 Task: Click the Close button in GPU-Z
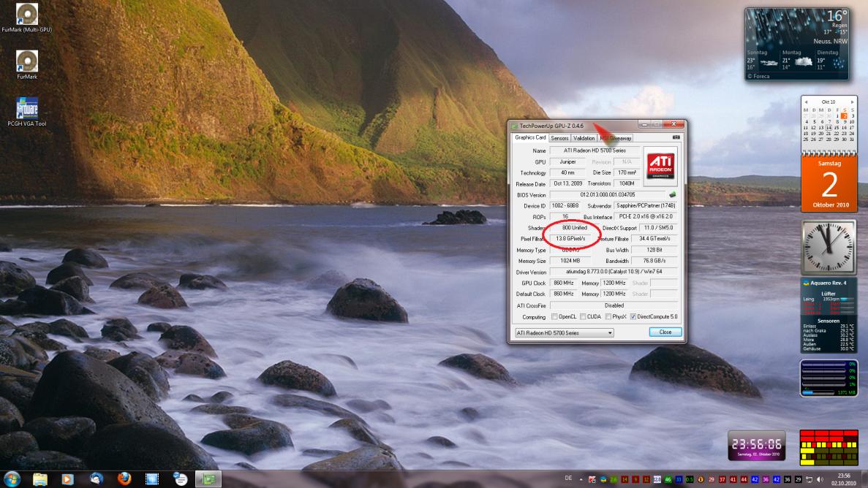coord(665,332)
